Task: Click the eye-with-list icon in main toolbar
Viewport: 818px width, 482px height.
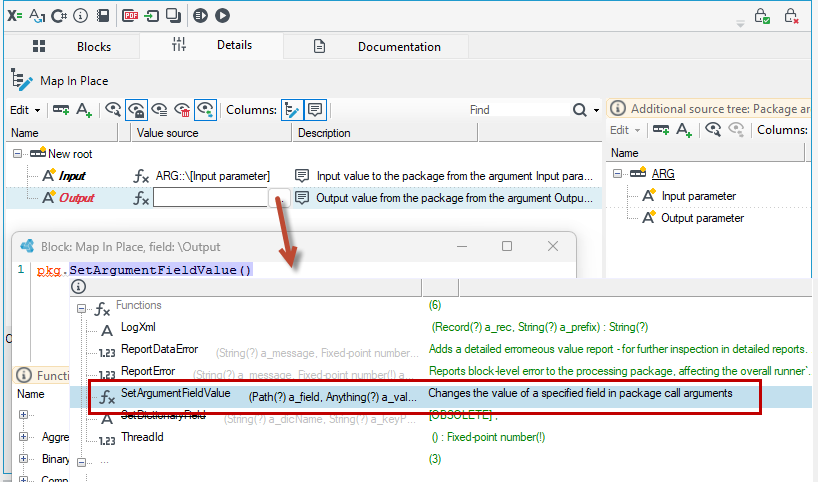Action: [x=159, y=110]
